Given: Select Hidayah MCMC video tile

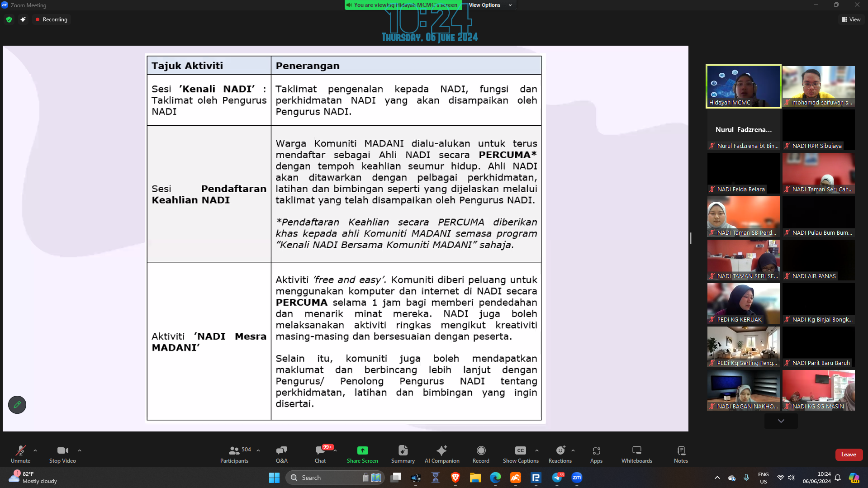Looking at the screenshot, I should click(x=743, y=86).
